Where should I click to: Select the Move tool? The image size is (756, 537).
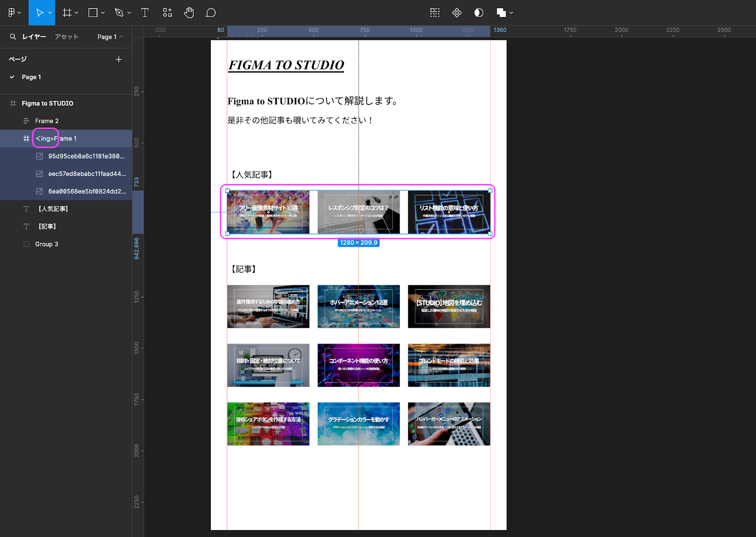click(40, 13)
